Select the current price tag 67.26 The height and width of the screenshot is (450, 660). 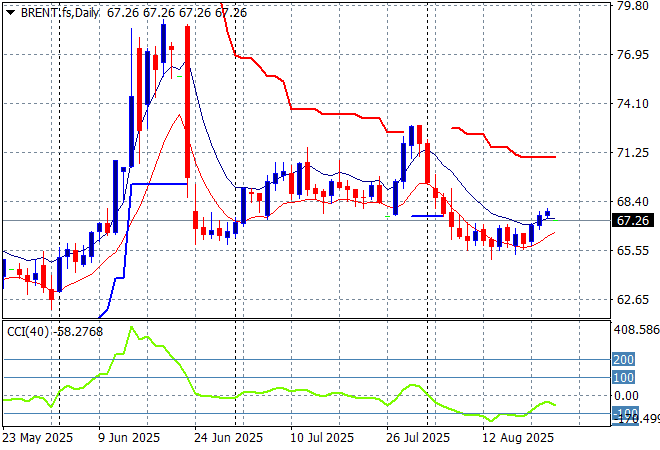[633, 220]
